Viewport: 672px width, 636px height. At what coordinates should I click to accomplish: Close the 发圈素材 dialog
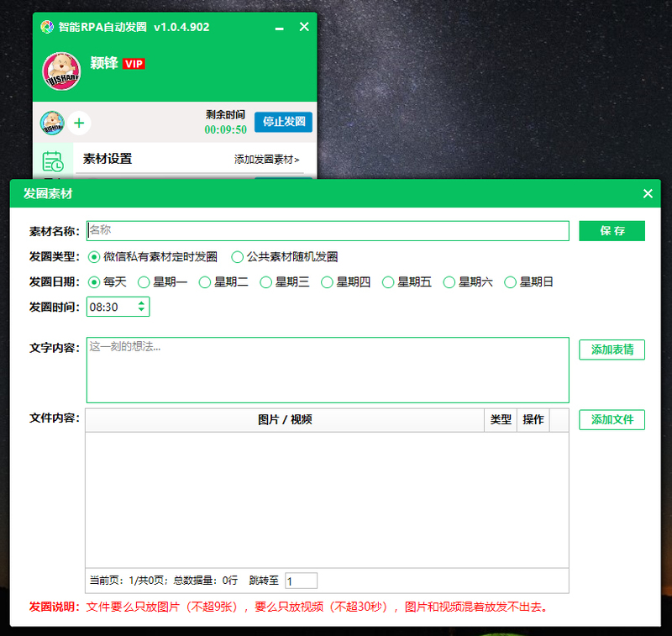pyautogui.click(x=648, y=194)
